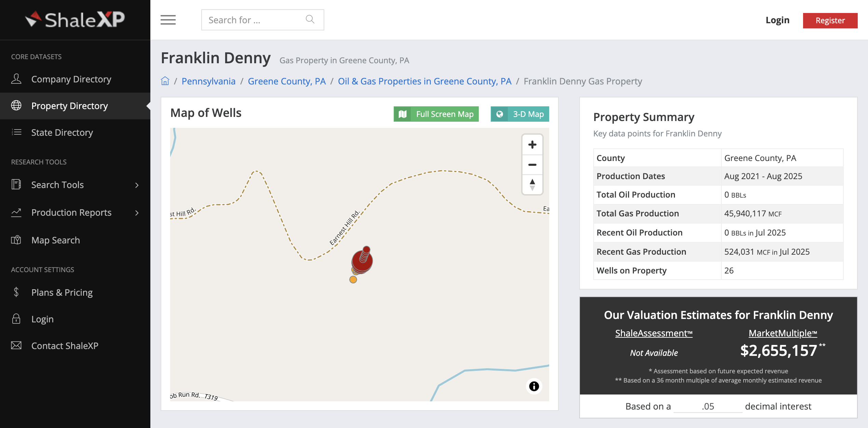Switch to the 3-D Map view
Image resolution: width=868 pixels, height=428 pixels.
point(519,114)
